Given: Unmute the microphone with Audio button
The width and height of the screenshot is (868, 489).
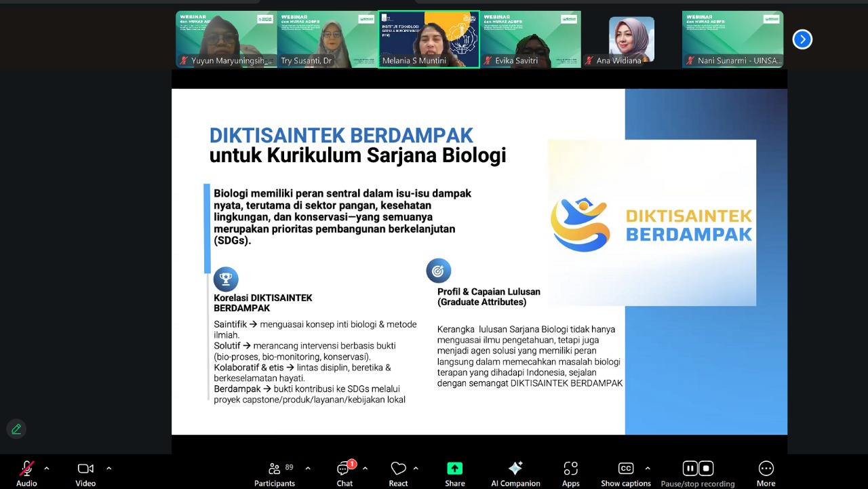Looking at the screenshot, I should tap(26, 469).
